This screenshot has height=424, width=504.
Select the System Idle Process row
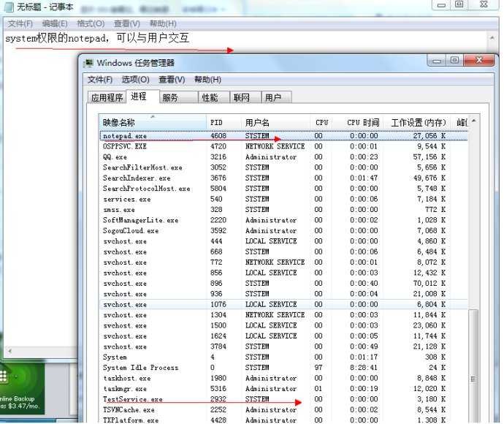click(283, 368)
